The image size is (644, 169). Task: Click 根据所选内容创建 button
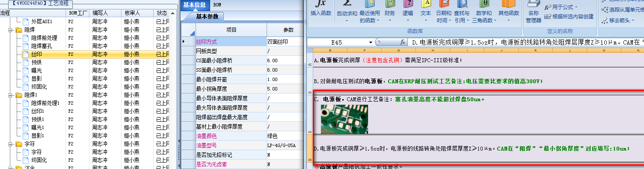tap(569, 17)
